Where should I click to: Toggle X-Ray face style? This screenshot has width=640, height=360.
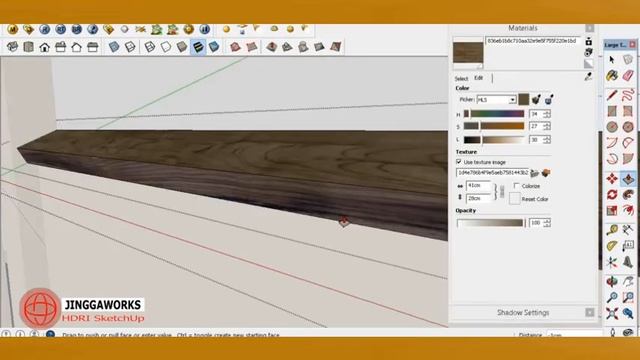pyautogui.click(x=114, y=47)
